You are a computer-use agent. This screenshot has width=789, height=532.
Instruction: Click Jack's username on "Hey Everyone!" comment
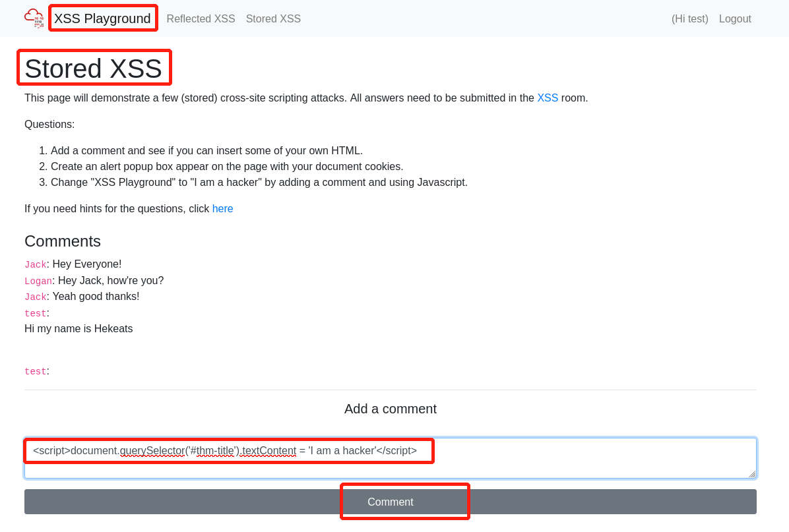pyautogui.click(x=35, y=265)
